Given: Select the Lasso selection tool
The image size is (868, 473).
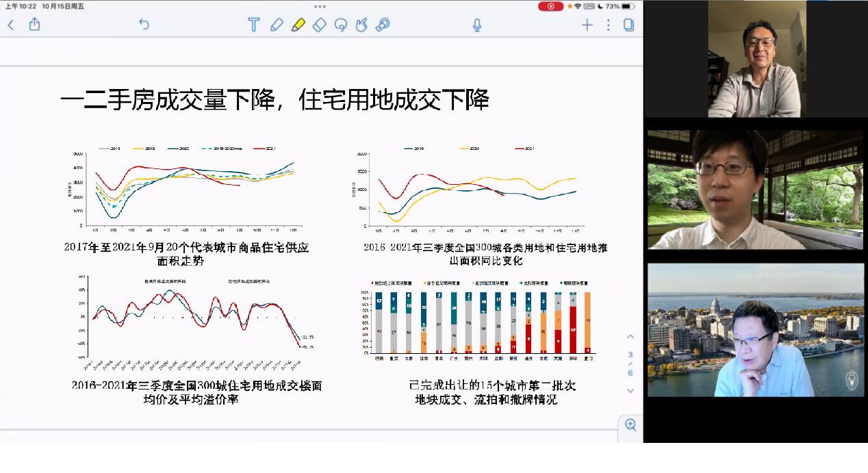Looking at the screenshot, I should (341, 24).
